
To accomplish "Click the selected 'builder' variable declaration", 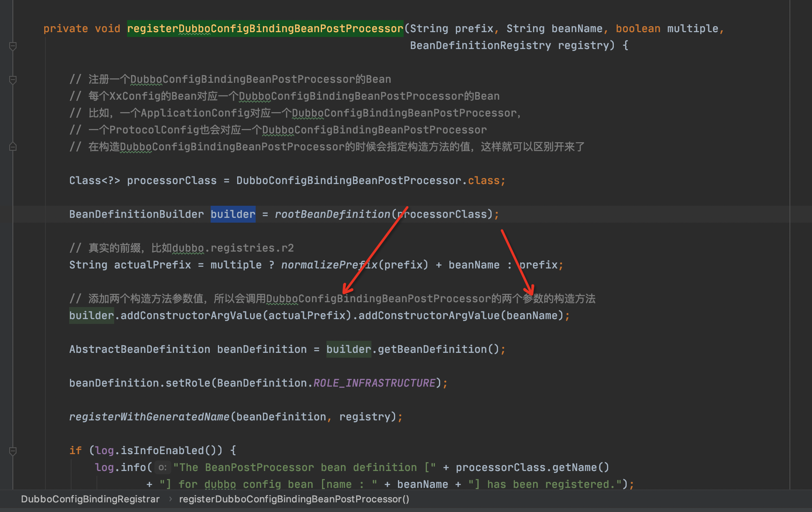I will pyautogui.click(x=233, y=214).
